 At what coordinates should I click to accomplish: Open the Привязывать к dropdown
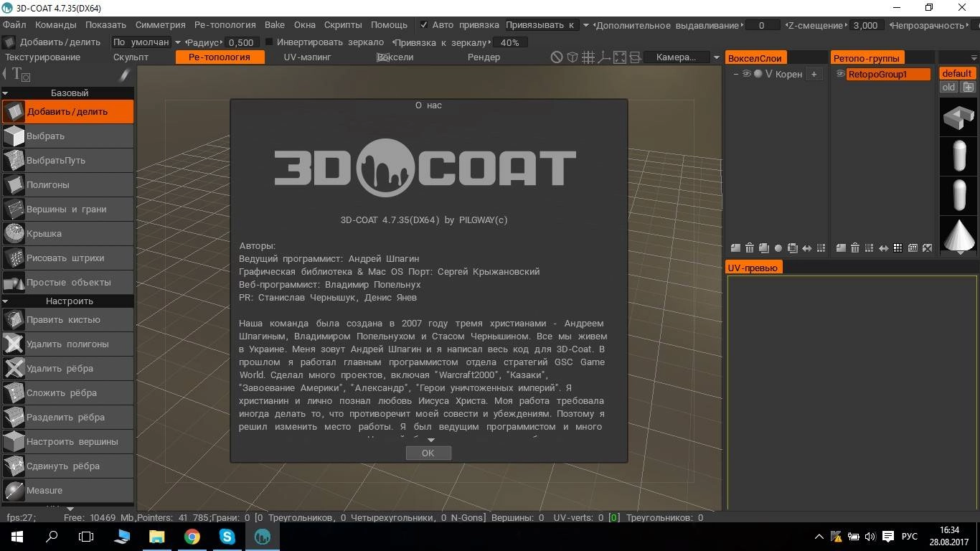pos(547,25)
